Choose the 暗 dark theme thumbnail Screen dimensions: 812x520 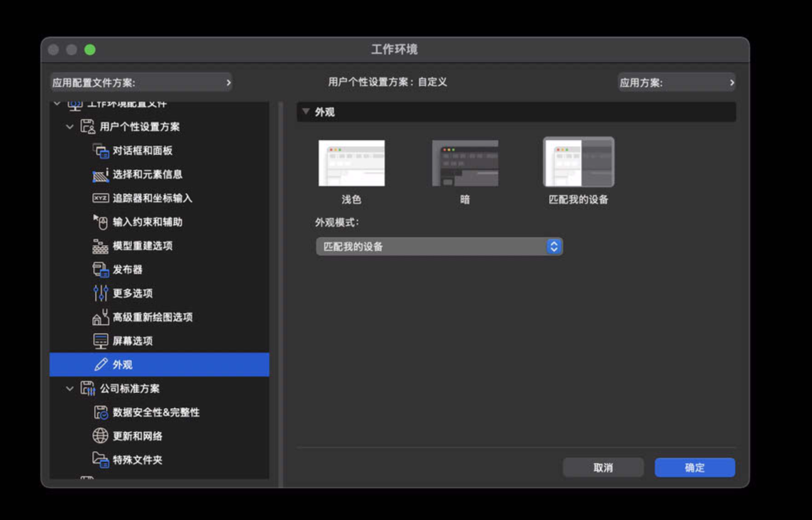pyautogui.click(x=465, y=163)
